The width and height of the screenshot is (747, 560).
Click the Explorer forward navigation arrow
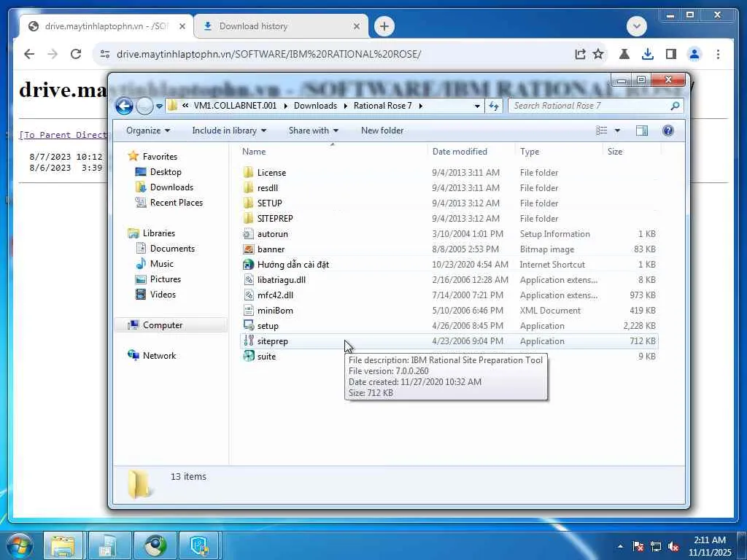[x=144, y=106]
